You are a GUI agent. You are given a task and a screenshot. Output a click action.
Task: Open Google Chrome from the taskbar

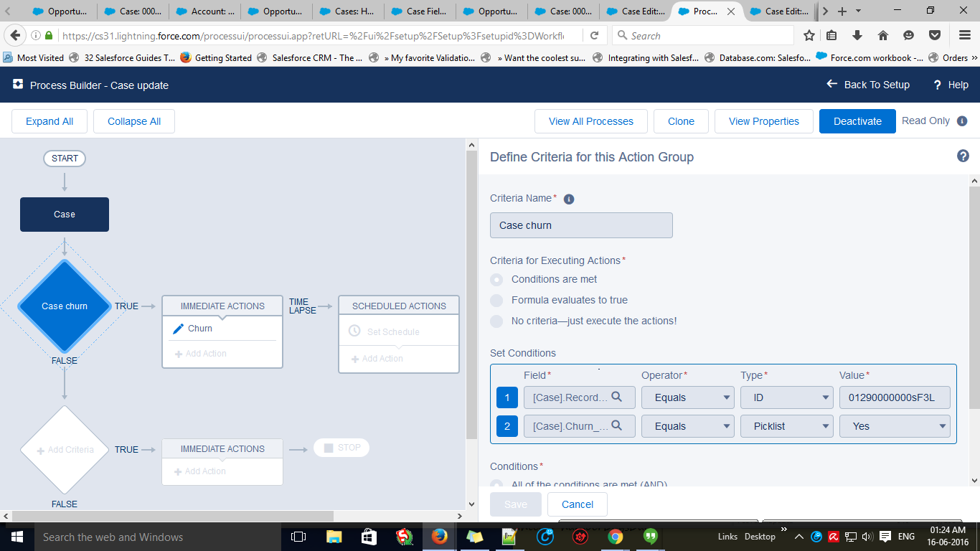(616, 537)
